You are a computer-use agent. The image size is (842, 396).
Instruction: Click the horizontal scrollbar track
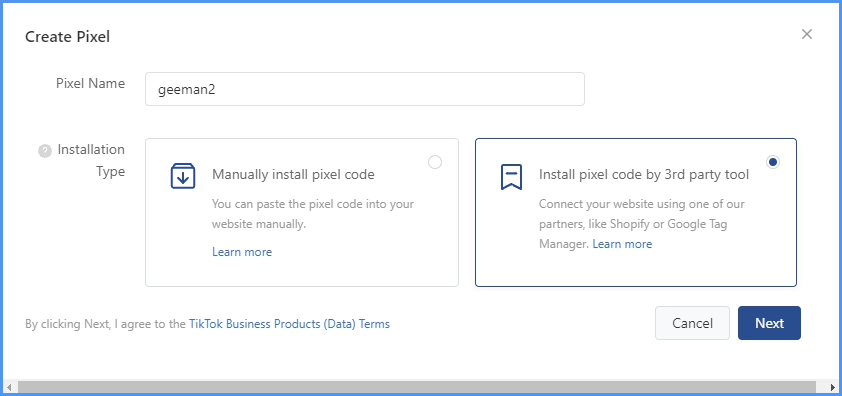(x=417, y=387)
